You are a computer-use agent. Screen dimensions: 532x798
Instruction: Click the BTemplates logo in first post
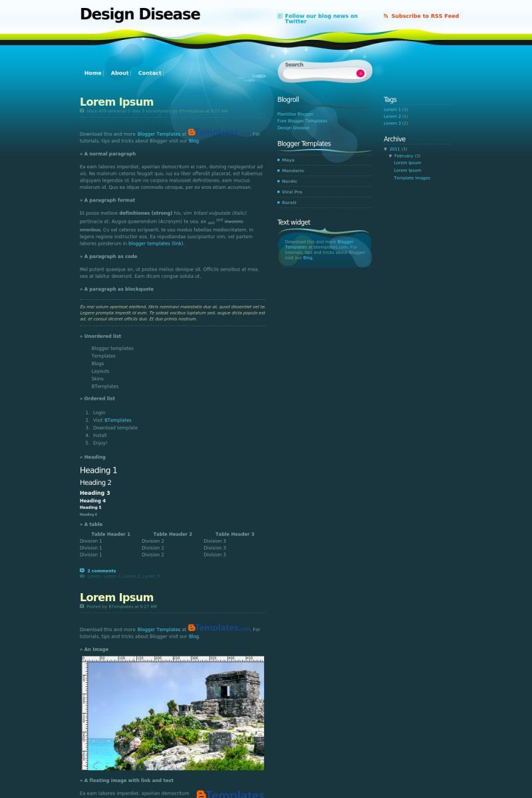(219, 133)
